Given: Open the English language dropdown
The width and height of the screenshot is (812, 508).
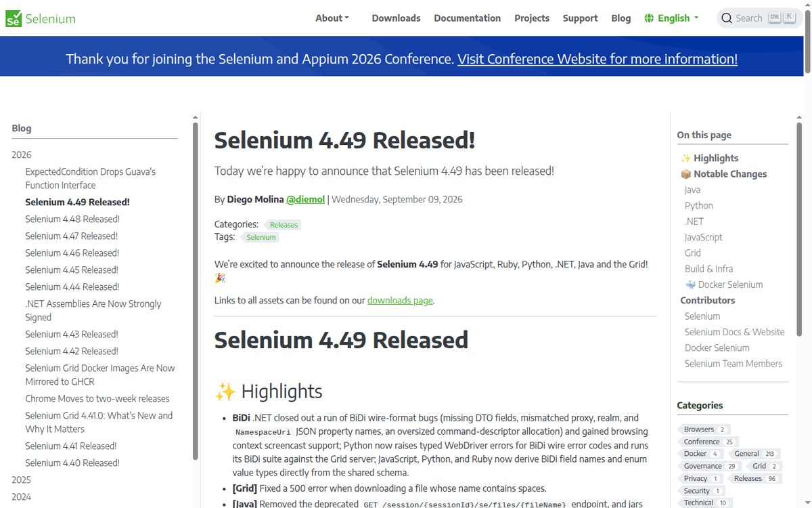Looking at the screenshot, I should click(x=671, y=18).
